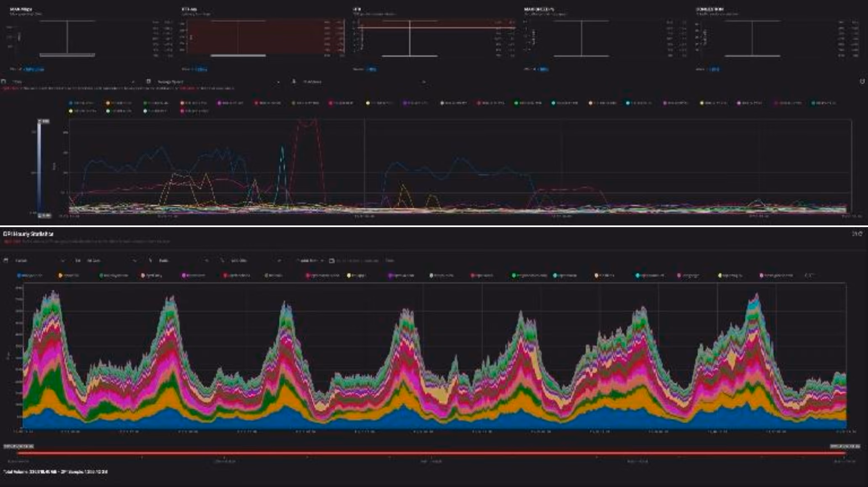
Task: Toggle the second orange series in the line chart legend
Action: tap(119, 103)
